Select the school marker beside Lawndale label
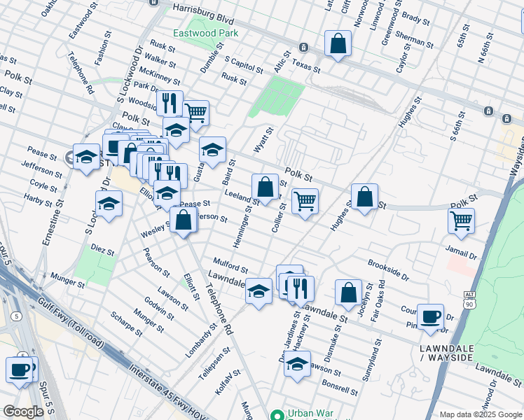Image resolution: width=524 pixels, height=420 pixels. (x=258, y=290)
